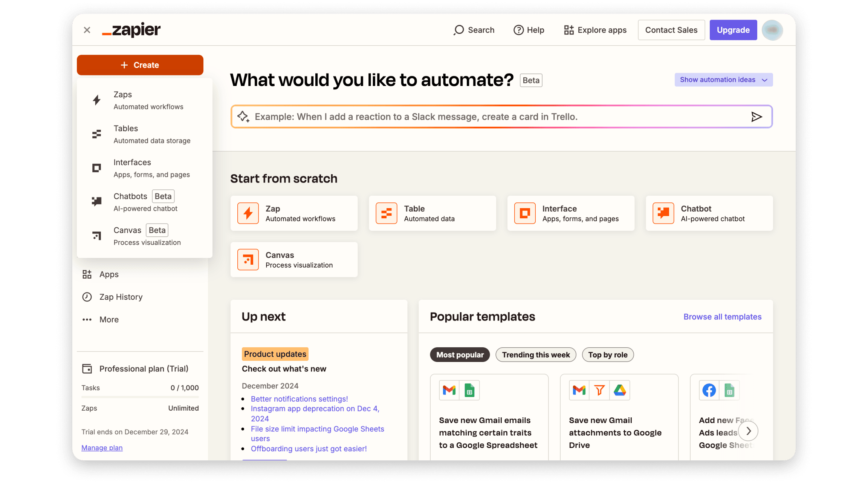This screenshot has width=868, height=483.
Task: Click the Beta badge next to heading
Action: tap(531, 80)
